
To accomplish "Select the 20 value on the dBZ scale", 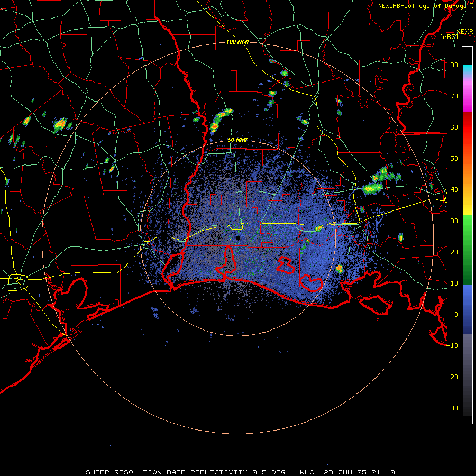I will click(x=454, y=252).
